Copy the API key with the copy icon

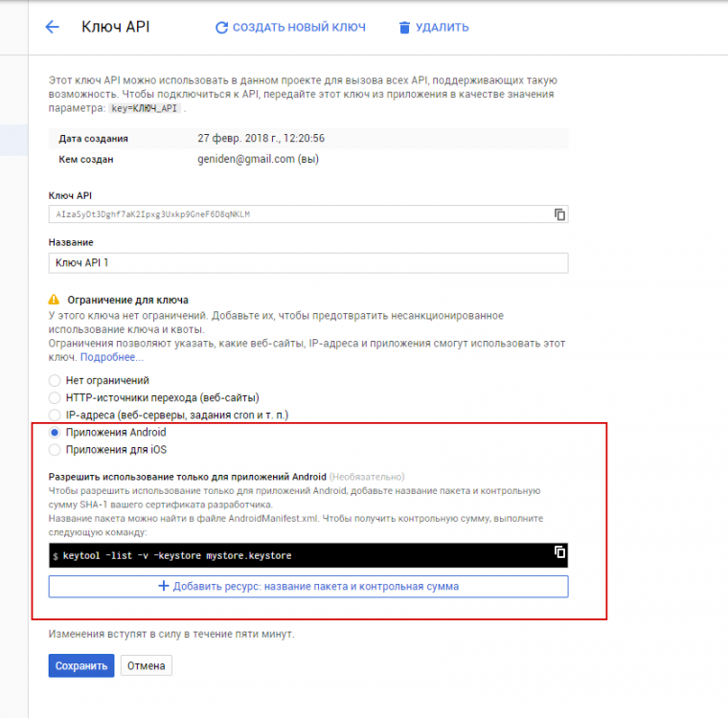559,214
